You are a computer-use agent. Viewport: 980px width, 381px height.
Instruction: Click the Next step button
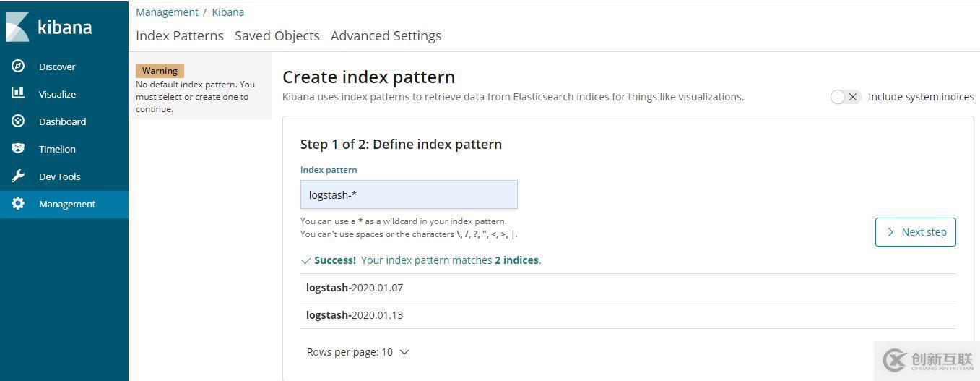[915, 232]
